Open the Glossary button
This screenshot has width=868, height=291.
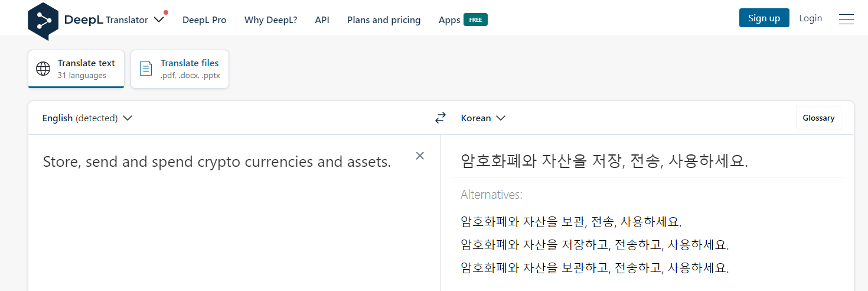click(818, 118)
